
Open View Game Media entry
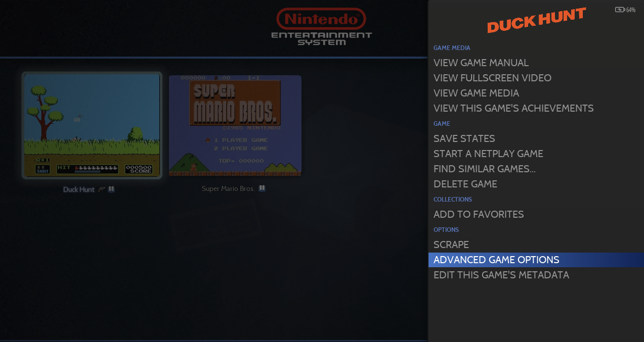coord(476,93)
